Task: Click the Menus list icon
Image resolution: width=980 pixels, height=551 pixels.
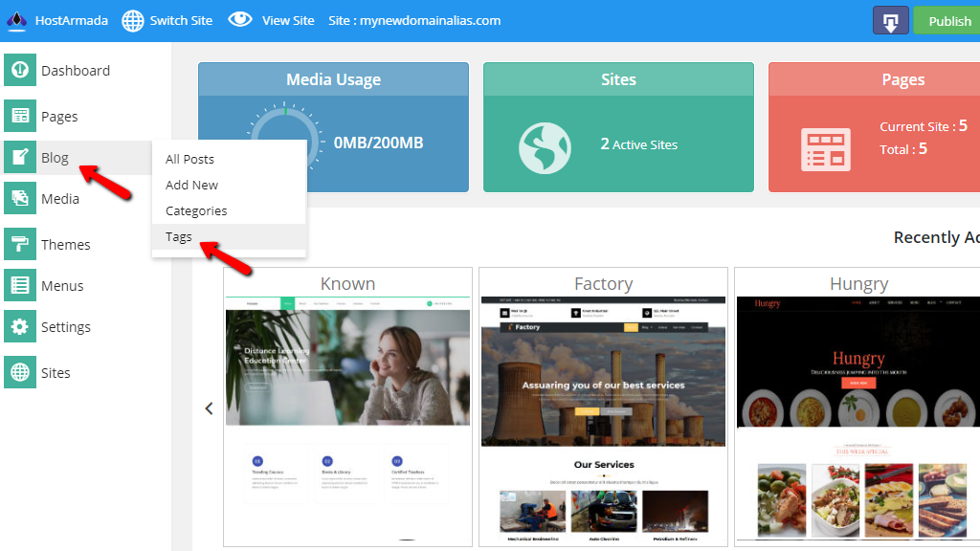Action: pos(20,285)
